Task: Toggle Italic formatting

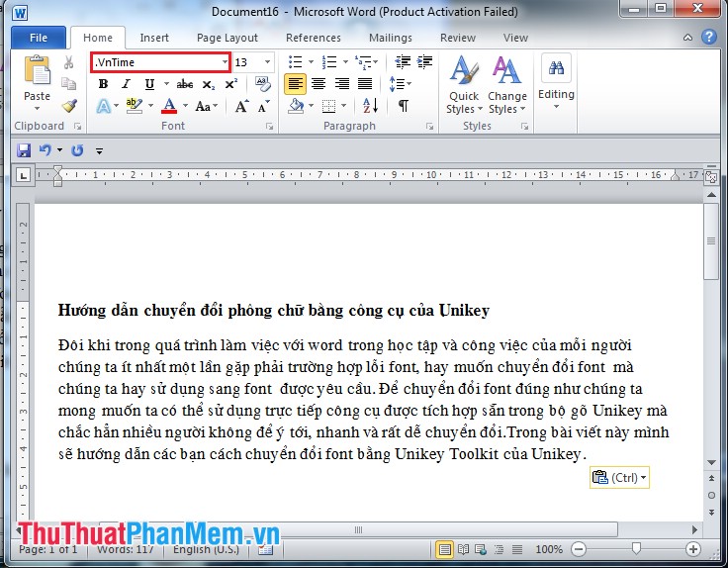Action: point(126,84)
